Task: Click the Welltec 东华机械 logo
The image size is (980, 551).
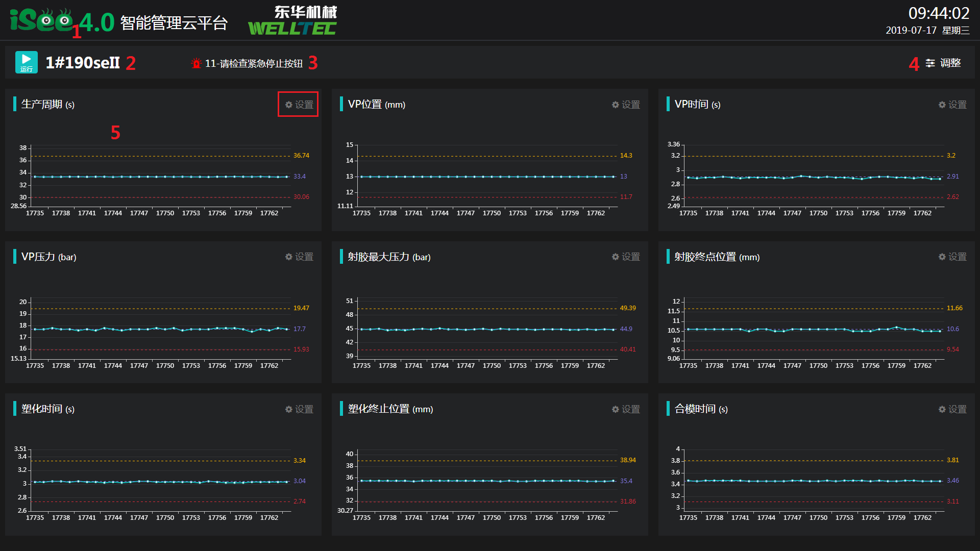Action: click(x=292, y=21)
